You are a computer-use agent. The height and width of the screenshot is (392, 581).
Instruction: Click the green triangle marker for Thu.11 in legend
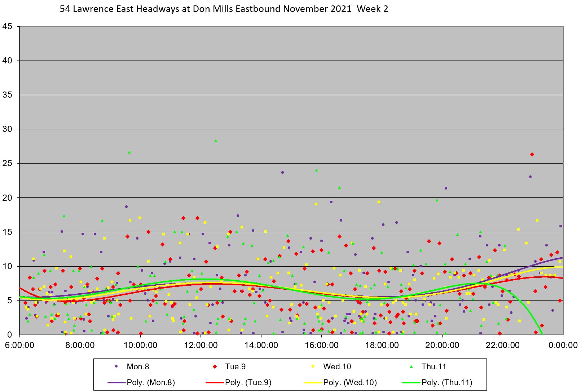[411, 367]
